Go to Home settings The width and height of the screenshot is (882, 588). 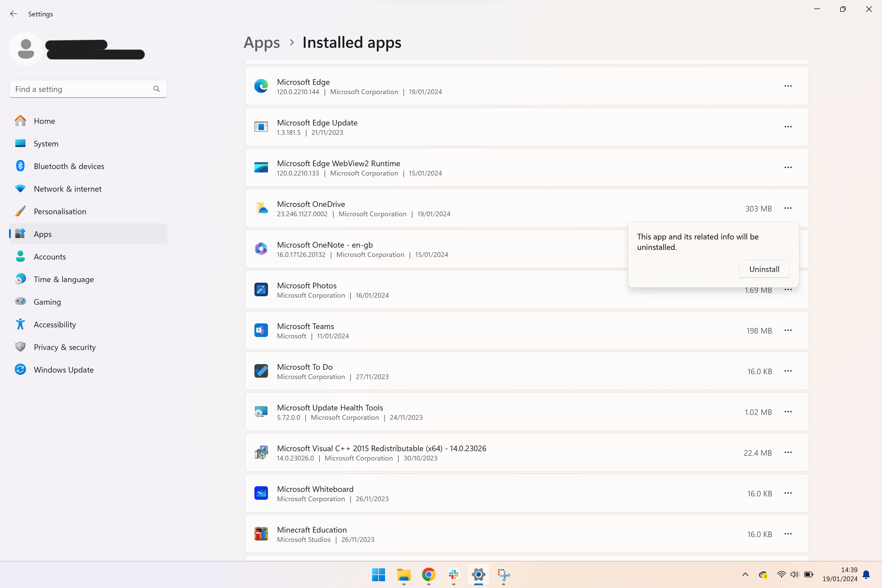click(88, 121)
